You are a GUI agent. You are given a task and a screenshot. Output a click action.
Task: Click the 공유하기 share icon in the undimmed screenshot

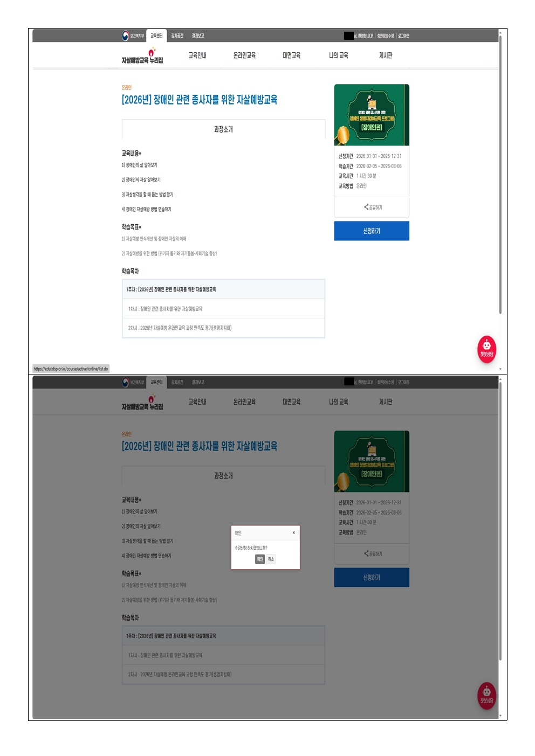373,207
